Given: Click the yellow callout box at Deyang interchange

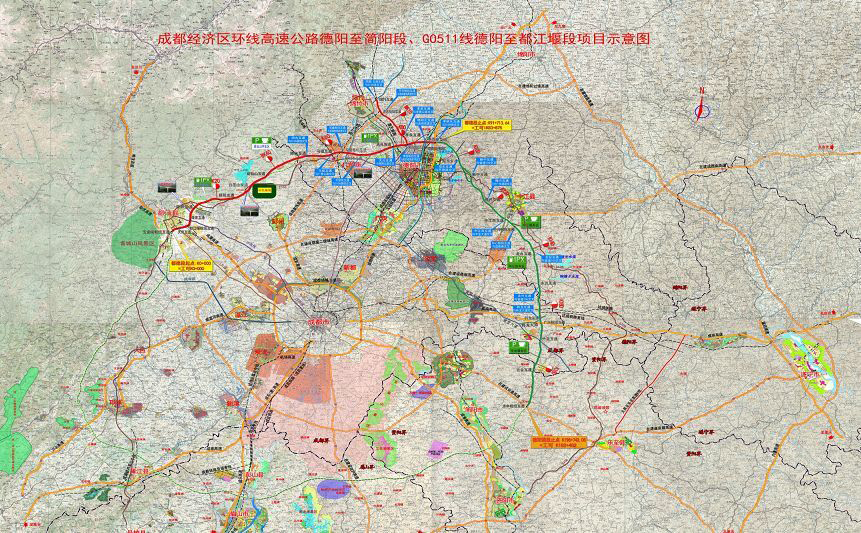Looking at the screenshot, I should (487, 124).
